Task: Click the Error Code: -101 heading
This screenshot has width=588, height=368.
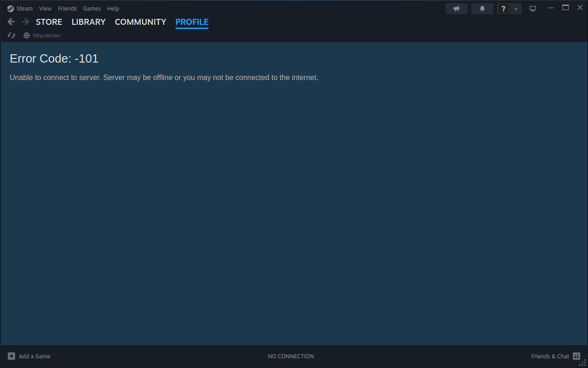Action: click(x=54, y=58)
